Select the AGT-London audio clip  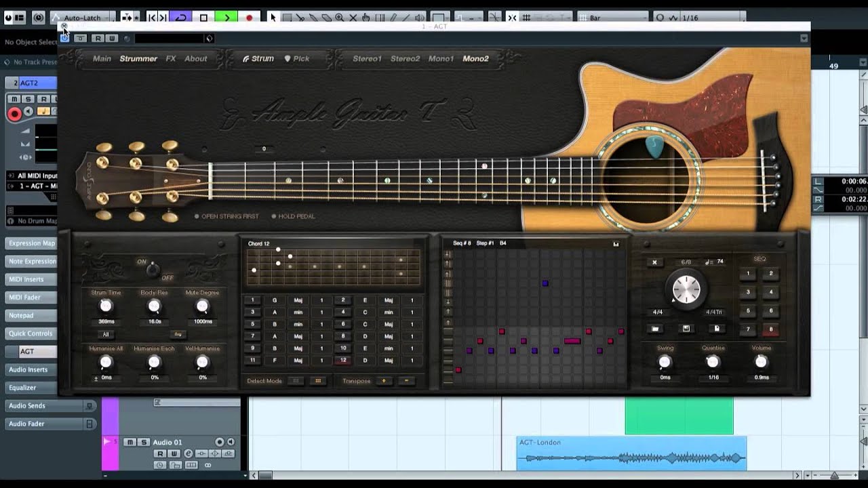click(x=631, y=453)
